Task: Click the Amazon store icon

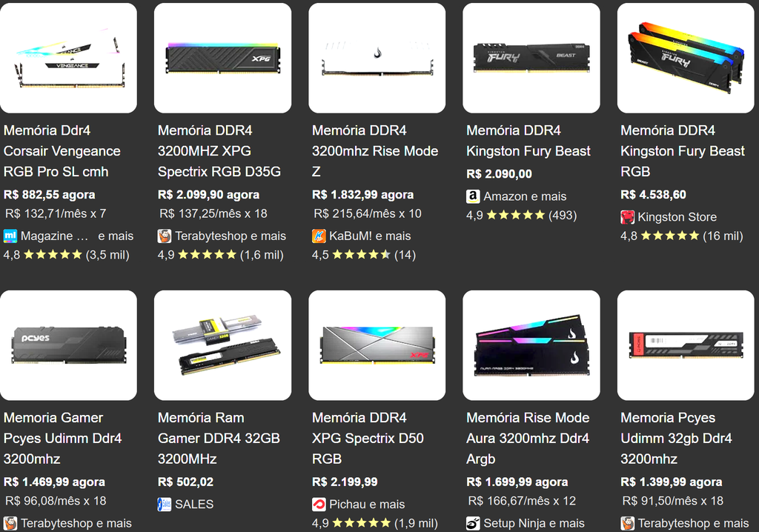Action: (x=473, y=196)
